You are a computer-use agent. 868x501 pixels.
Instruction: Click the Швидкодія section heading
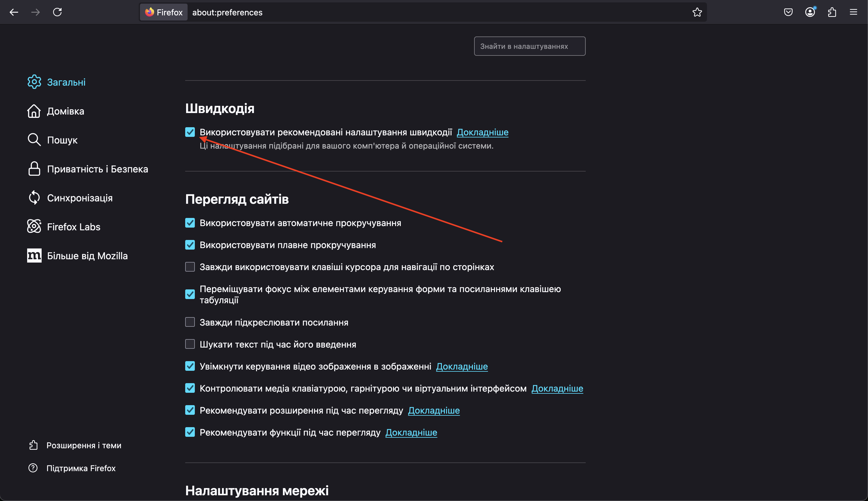pyautogui.click(x=220, y=109)
